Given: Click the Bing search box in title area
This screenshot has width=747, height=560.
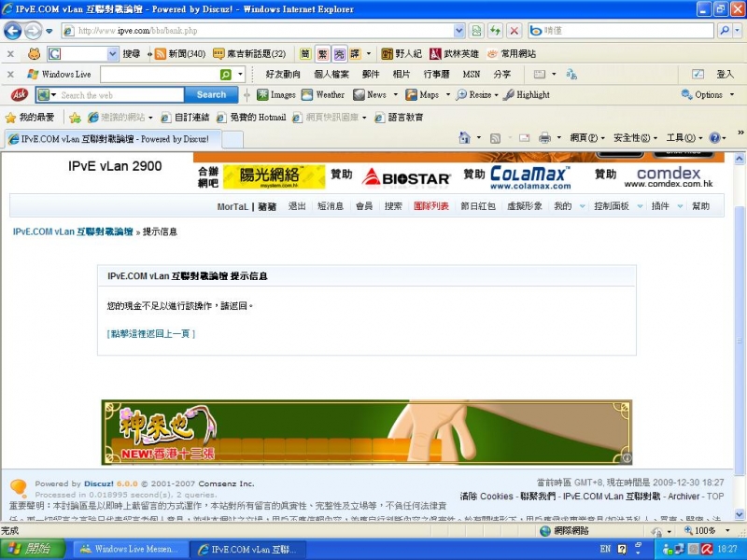Looking at the screenshot, I should tap(627, 31).
